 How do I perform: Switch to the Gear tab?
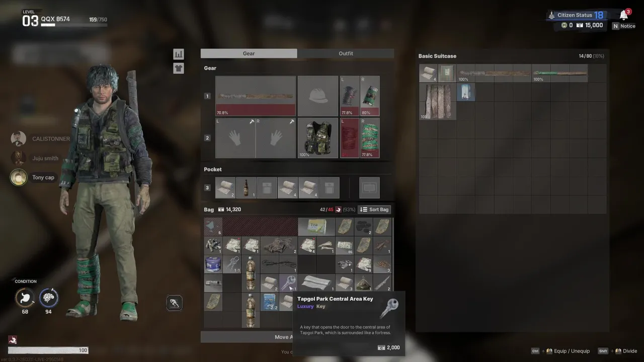pos(249,53)
